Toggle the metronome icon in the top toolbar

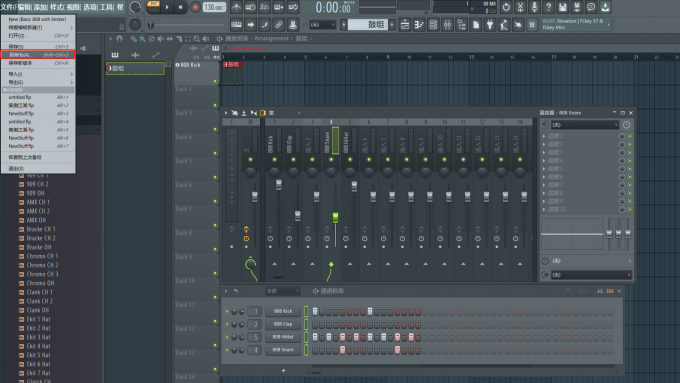(x=236, y=7)
